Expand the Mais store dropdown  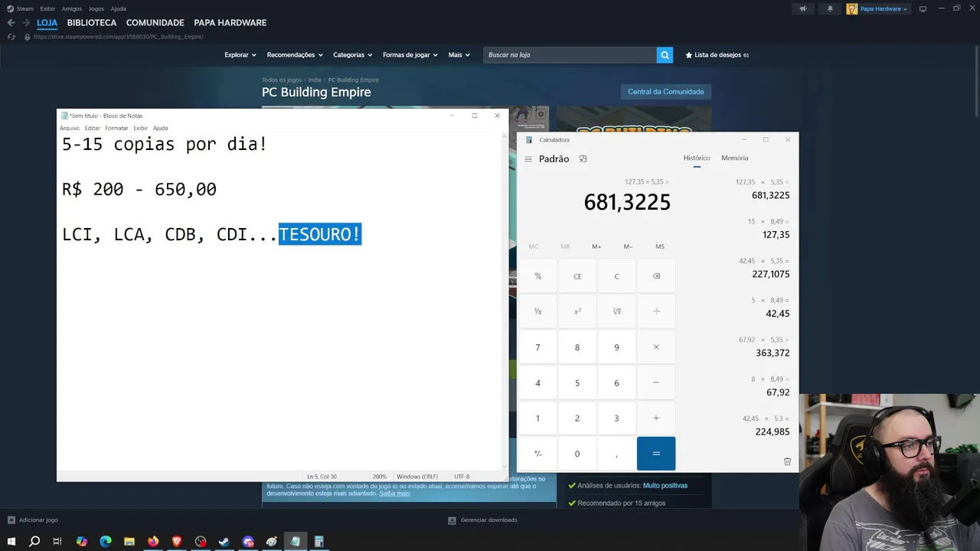pyautogui.click(x=459, y=55)
